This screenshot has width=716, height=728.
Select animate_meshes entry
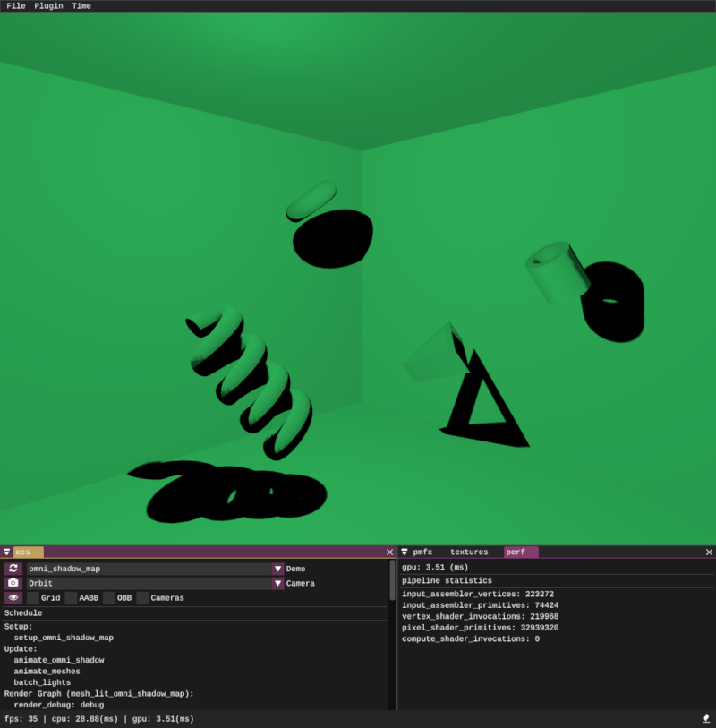point(47,671)
